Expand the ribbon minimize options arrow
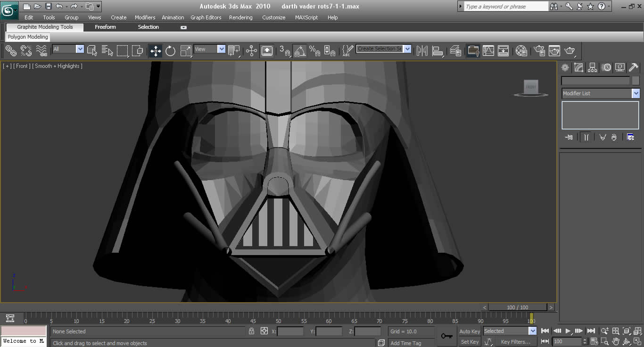The height and width of the screenshot is (347, 644). pos(184,27)
